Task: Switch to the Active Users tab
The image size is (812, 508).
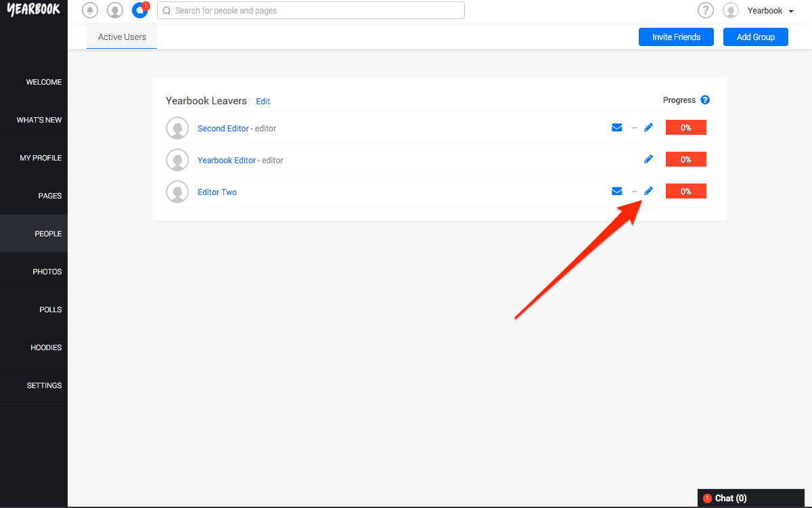Action: pyautogui.click(x=122, y=37)
